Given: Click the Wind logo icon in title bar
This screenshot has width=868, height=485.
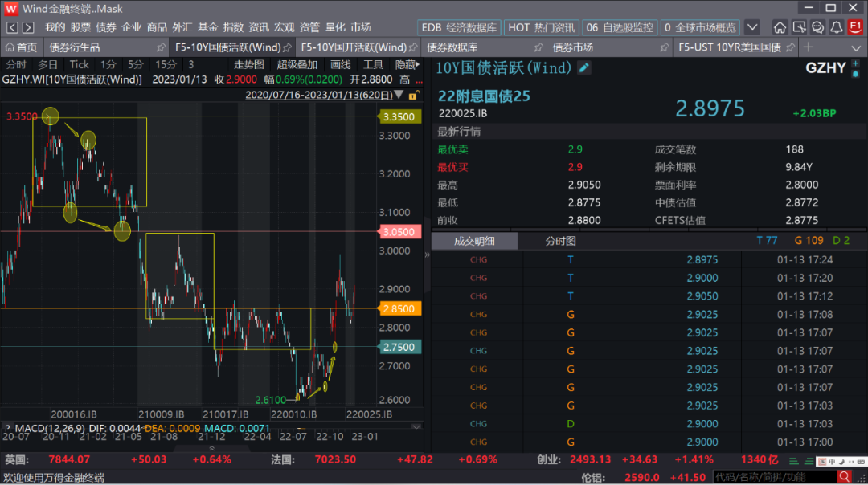Looking at the screenshot, I should [x=11, y=8].
